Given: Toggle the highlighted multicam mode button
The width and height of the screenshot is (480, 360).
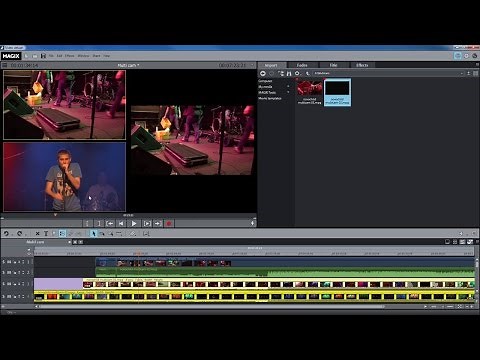Looking at the screenshot, I should pos(62,234).
